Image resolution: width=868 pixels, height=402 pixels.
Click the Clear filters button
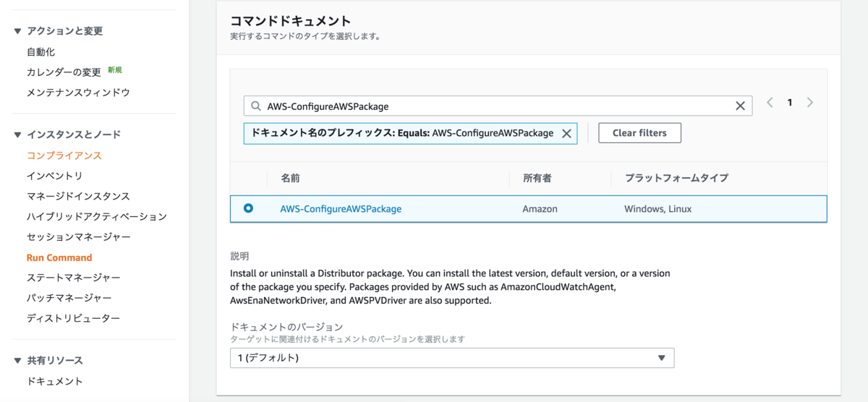[x=639, y=133]
